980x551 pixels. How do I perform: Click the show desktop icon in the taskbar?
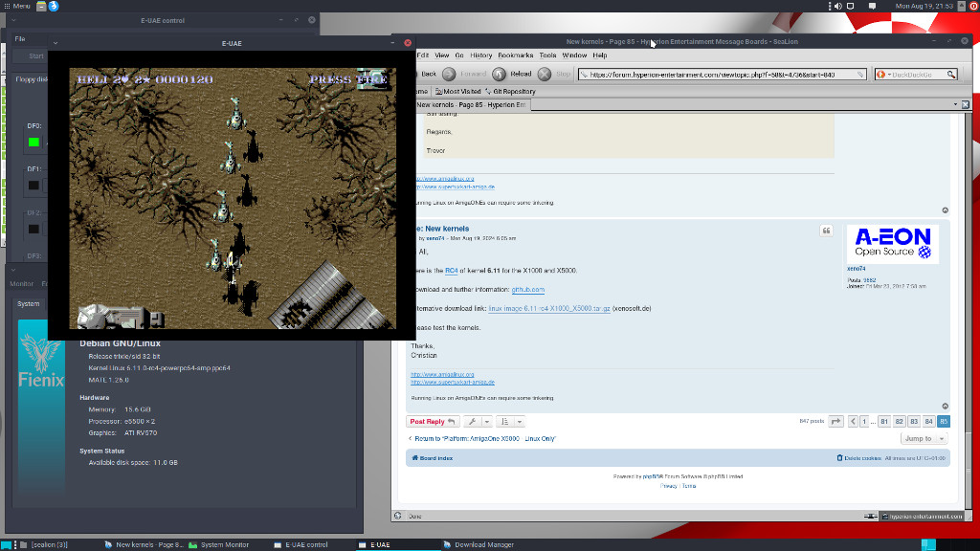7,545
